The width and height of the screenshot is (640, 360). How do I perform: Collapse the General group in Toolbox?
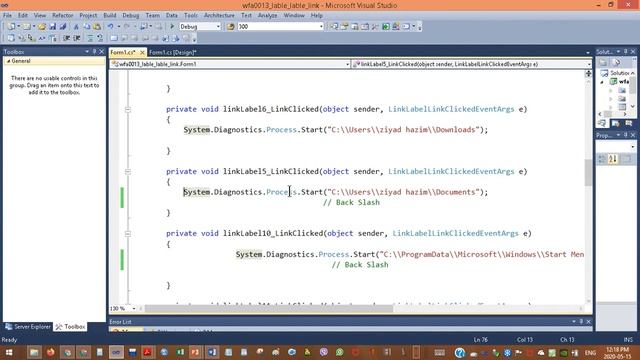(8, 61)
